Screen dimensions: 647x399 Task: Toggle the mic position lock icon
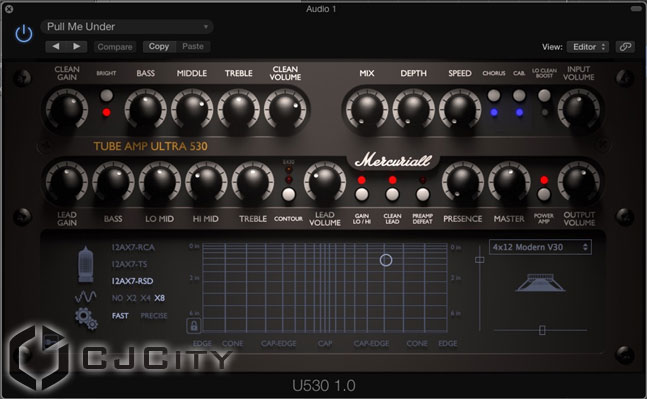[x=194, y=326]
